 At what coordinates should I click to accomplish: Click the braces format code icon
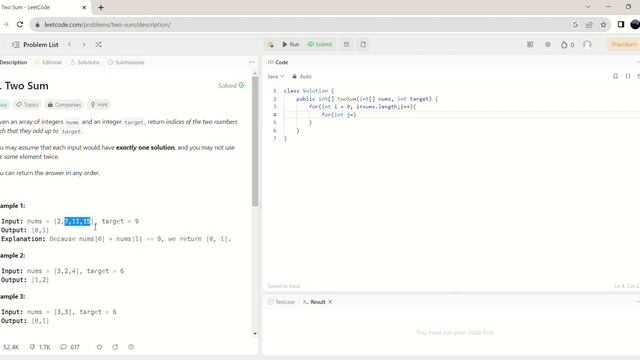[628, 76]
